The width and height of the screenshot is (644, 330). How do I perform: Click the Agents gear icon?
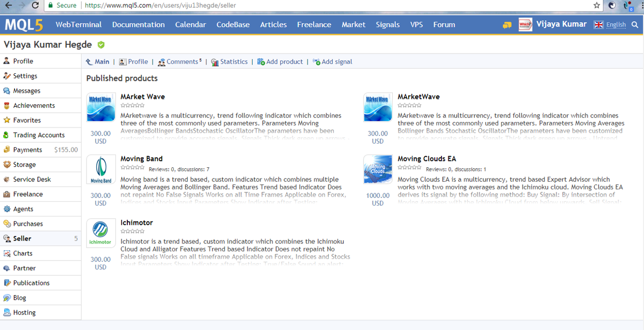[6, 209]
